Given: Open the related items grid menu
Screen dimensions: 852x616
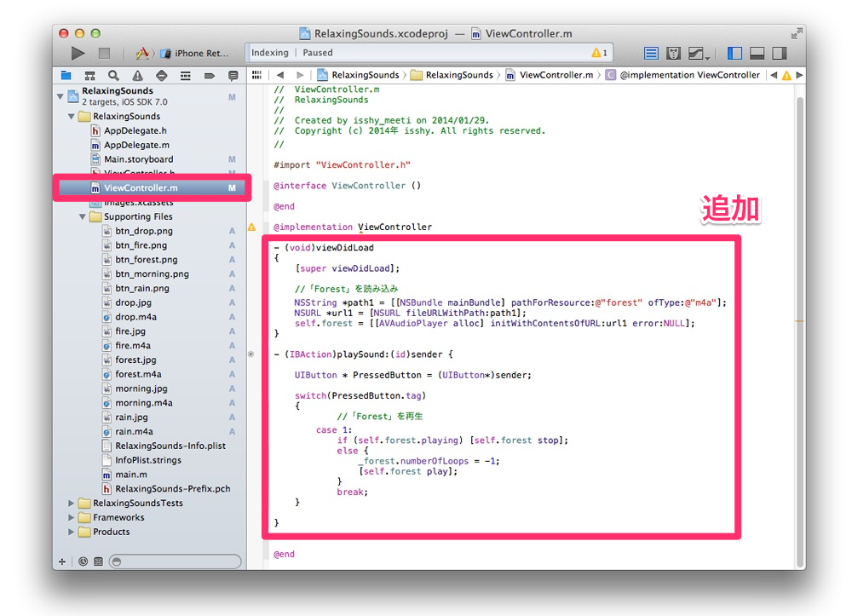Looking at the screenshot, I should (x=256, y=75).
